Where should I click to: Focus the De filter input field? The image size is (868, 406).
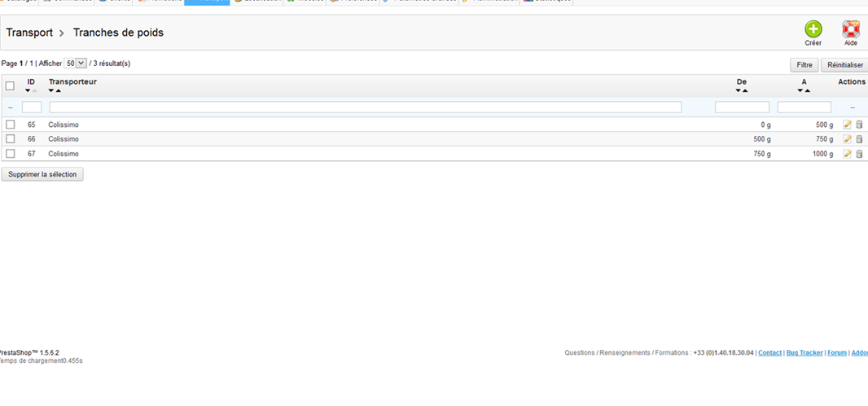coord(743,107)
